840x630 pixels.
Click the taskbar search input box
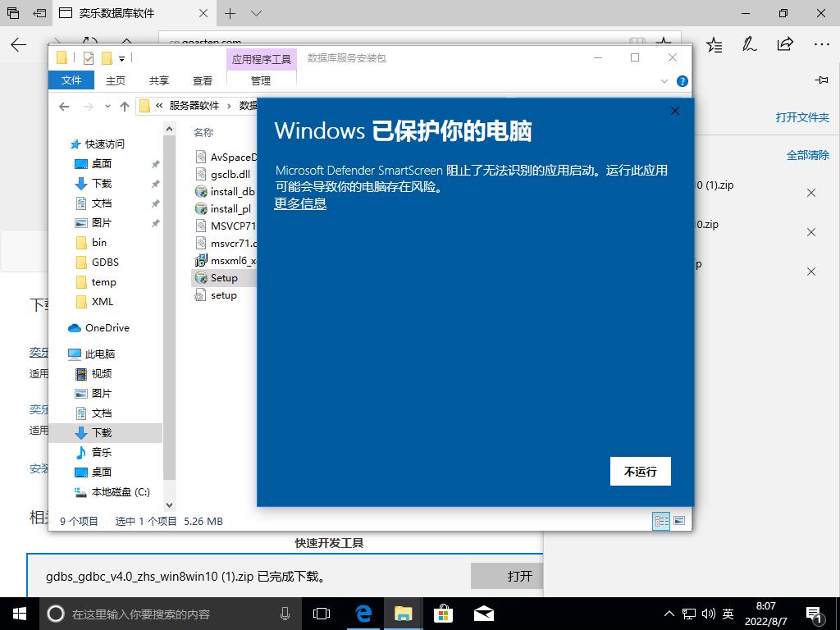164,614
